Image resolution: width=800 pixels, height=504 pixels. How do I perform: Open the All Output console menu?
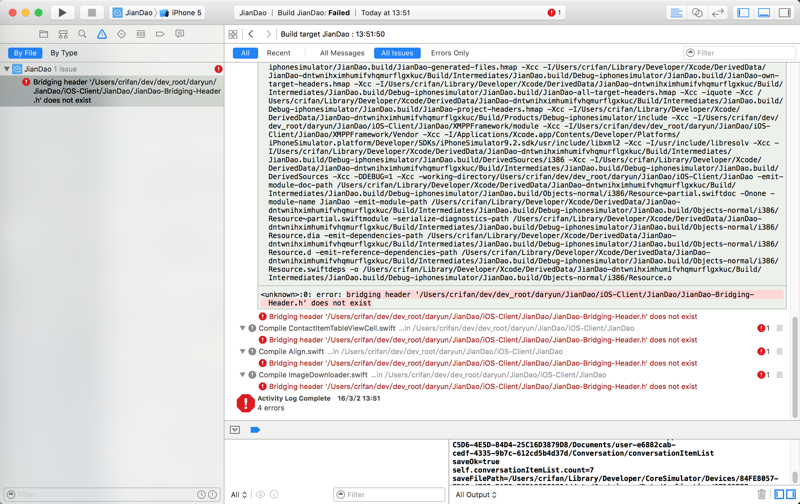476,495
